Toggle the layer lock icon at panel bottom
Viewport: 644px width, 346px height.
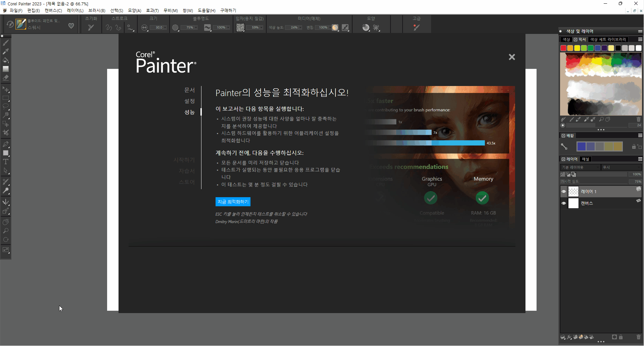click(x=621, y=337)
